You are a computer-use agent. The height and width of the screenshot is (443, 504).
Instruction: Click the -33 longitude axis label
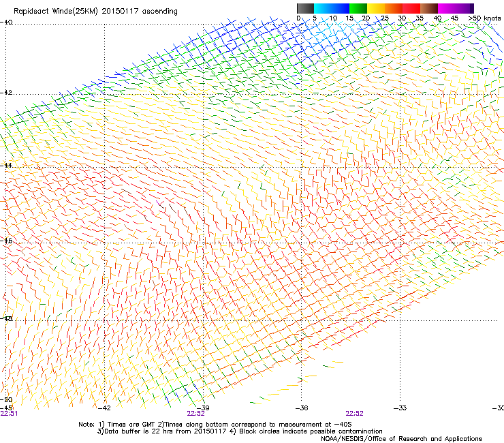pos(400,408)
